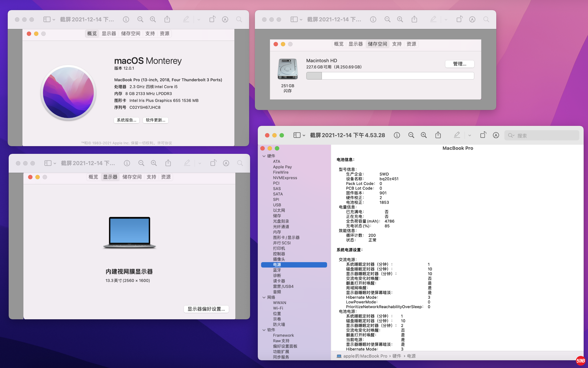The height and width of the screenshot is (368, 588).
Task: Rotate the image in the retina display window
Action: (213, 163)
